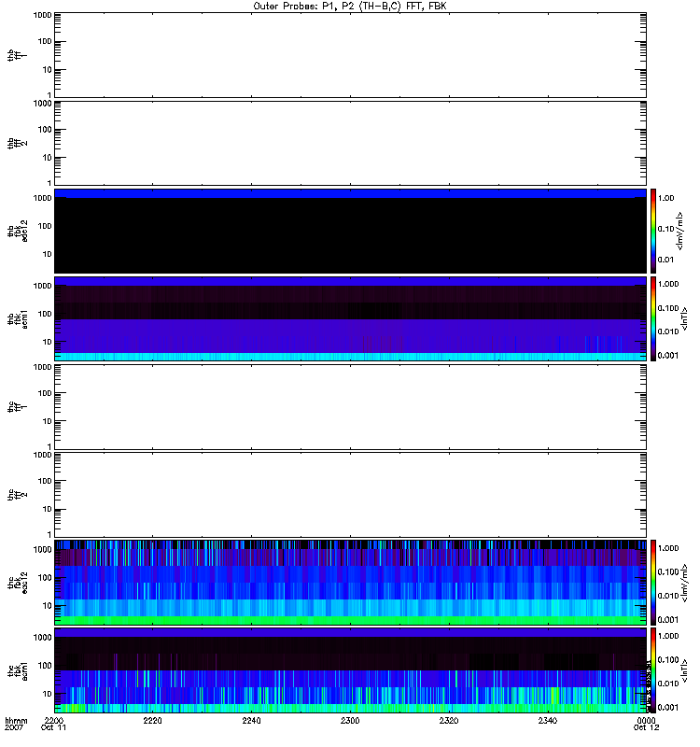This screenshot has height=747, width=700.
Task: Click the '1' tick label of thc fff 1
Action: point(49,446)
